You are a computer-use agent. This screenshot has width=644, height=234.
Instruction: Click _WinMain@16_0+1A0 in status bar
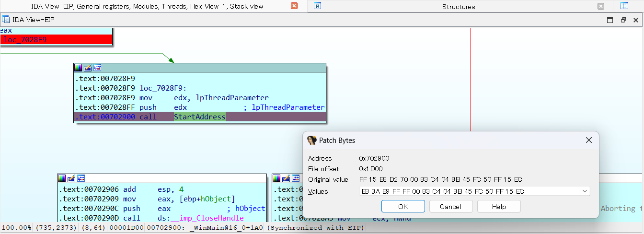227,228
